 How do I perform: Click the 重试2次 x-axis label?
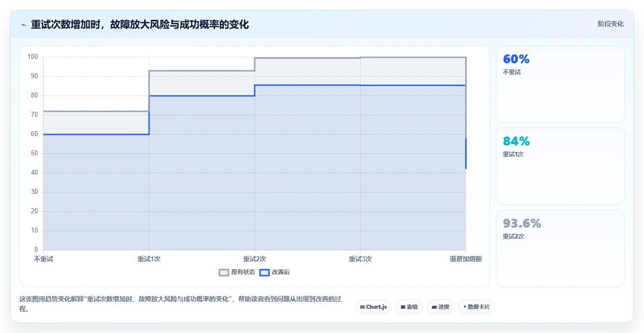[255, 259]
